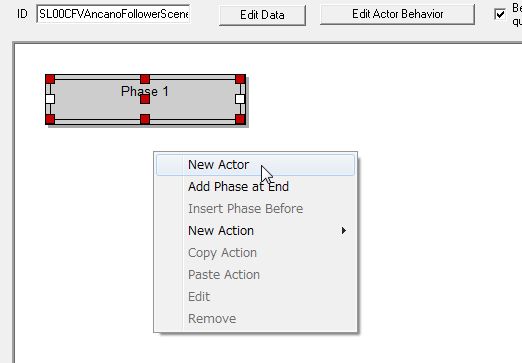The height and width of the screenshot is (363, 522).
Task: Click the Remove context menu entry
Action: (x=255, y=319)
